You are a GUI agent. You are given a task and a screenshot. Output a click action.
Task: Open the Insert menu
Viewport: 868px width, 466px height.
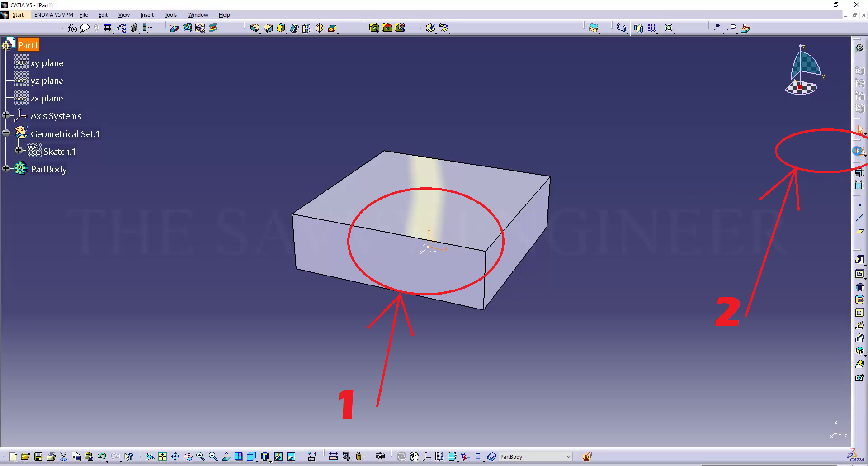click(x=147, y=15)
